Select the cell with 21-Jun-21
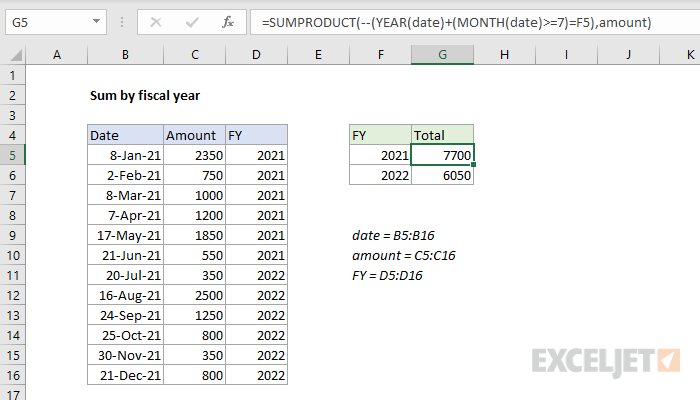700x400 pixels. pos(125,255)
